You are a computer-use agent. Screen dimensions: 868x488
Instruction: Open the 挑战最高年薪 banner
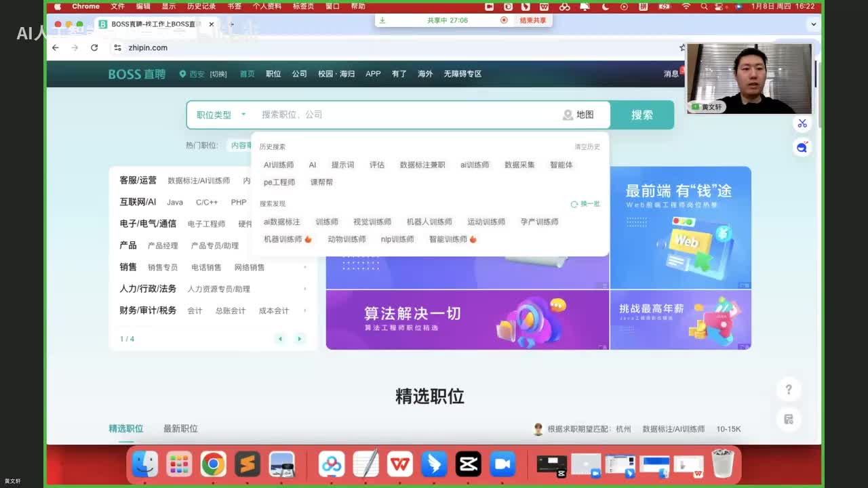point(681,320)
